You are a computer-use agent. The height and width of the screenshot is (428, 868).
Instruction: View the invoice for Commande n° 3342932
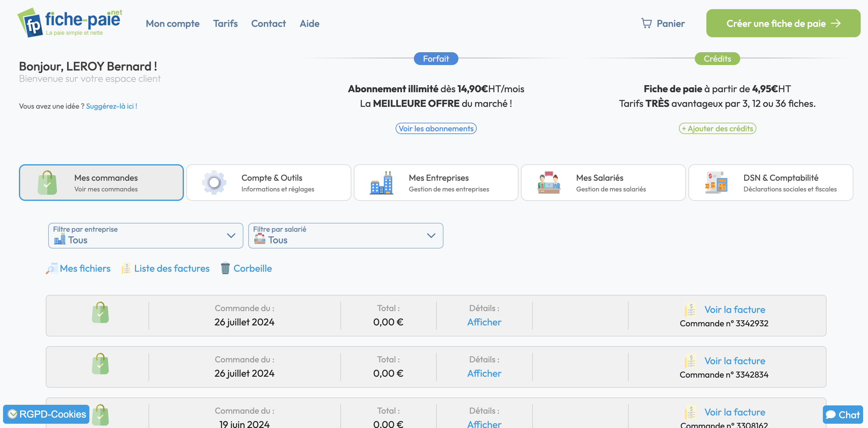click(734, 310)
